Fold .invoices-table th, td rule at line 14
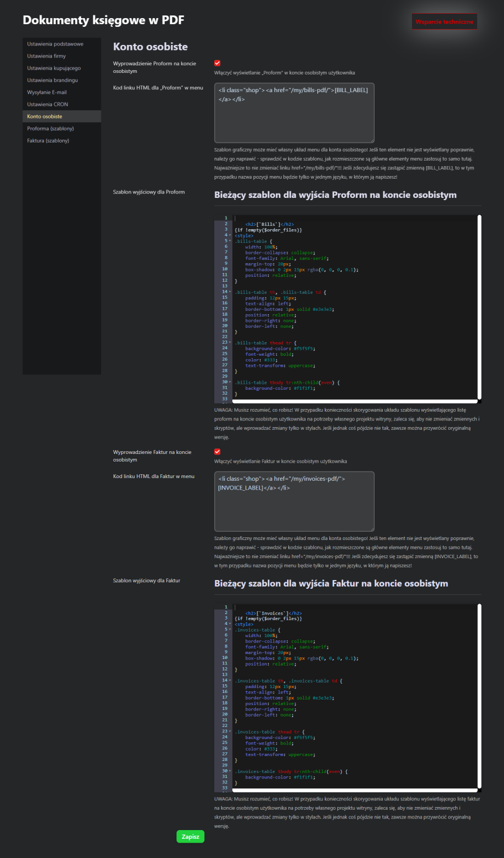This screenshot has width=504, height=858. [x=230, y=680]
